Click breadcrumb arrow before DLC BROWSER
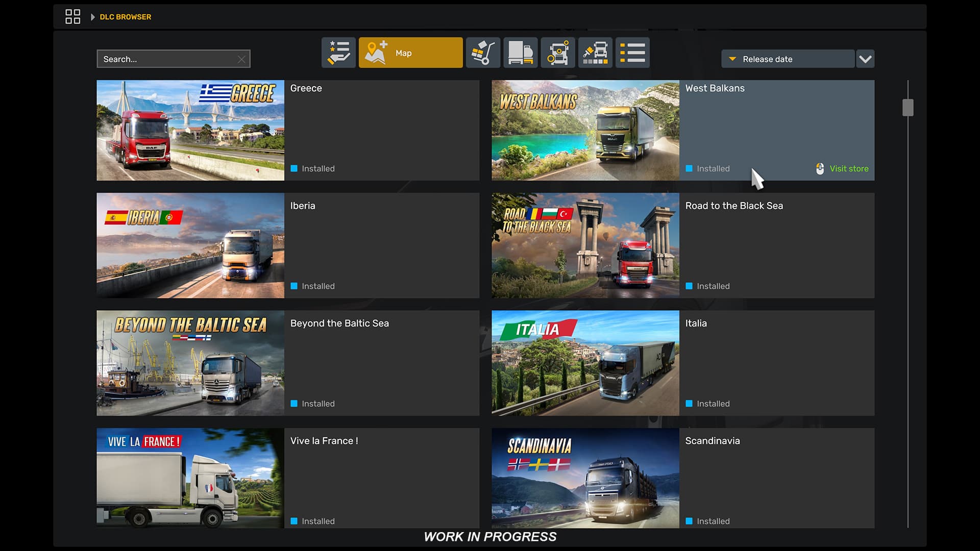Viewport: 980px width, 551px height. (x=92, y=17)
